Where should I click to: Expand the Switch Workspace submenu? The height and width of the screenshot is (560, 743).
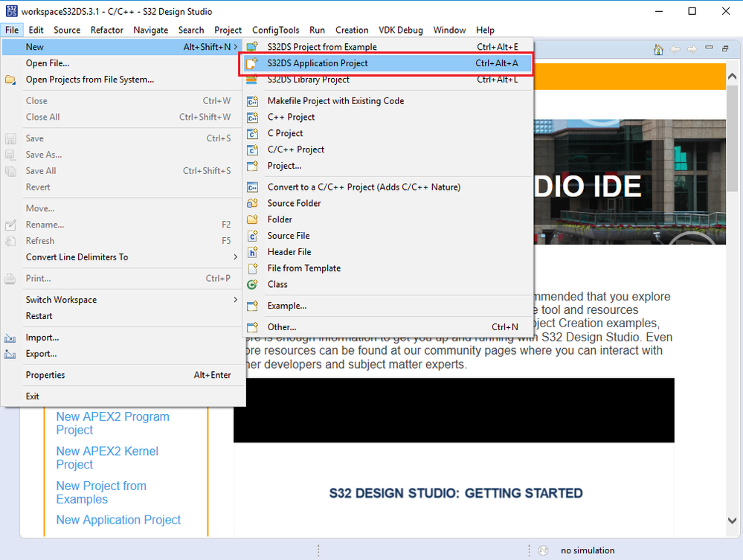click(x=123, y=300)
